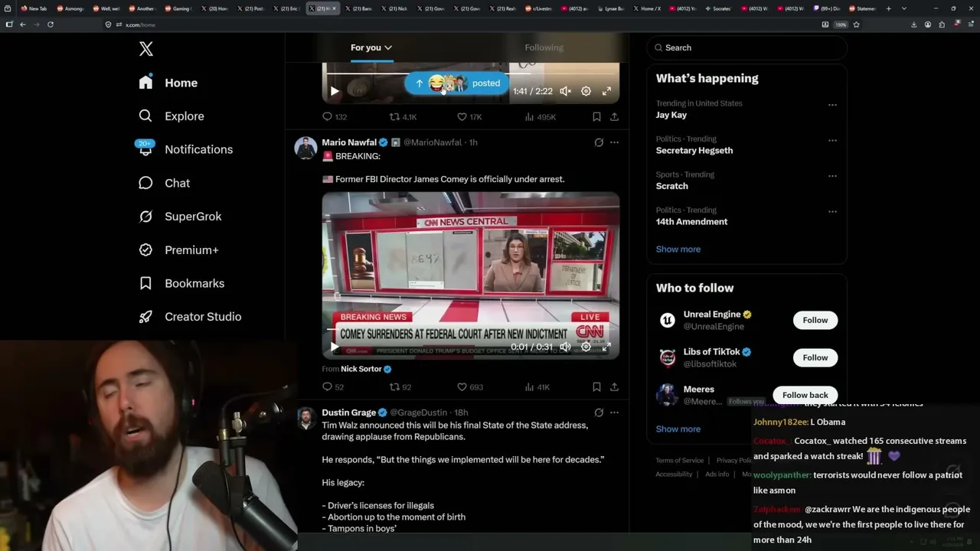Follow back Meeres
This screenshot has height=551, width=980.
click(x=805, y=395)
